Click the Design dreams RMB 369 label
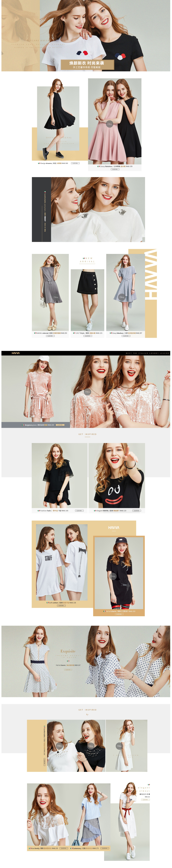The width and height of the screenshot is (172, 868). (x=53, y=163)
